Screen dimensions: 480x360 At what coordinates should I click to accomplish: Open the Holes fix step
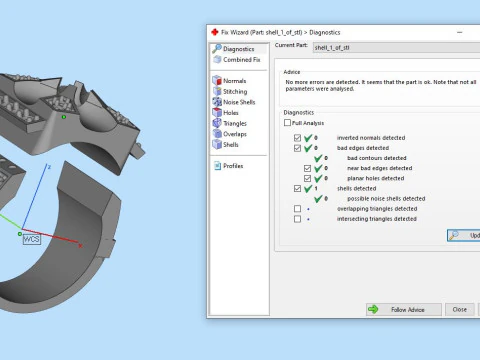click(230, 113)
